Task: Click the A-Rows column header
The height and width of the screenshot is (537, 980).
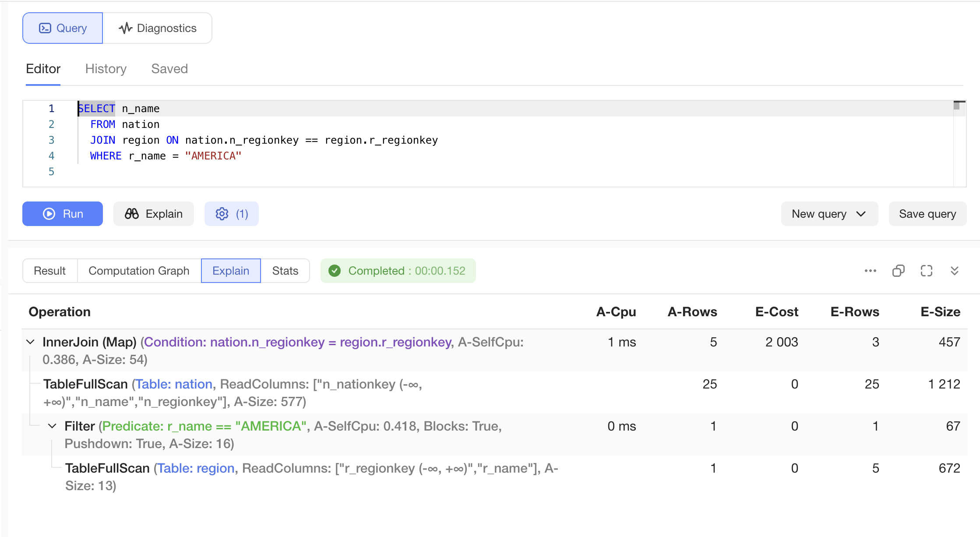Action: [x=692, y=312]
